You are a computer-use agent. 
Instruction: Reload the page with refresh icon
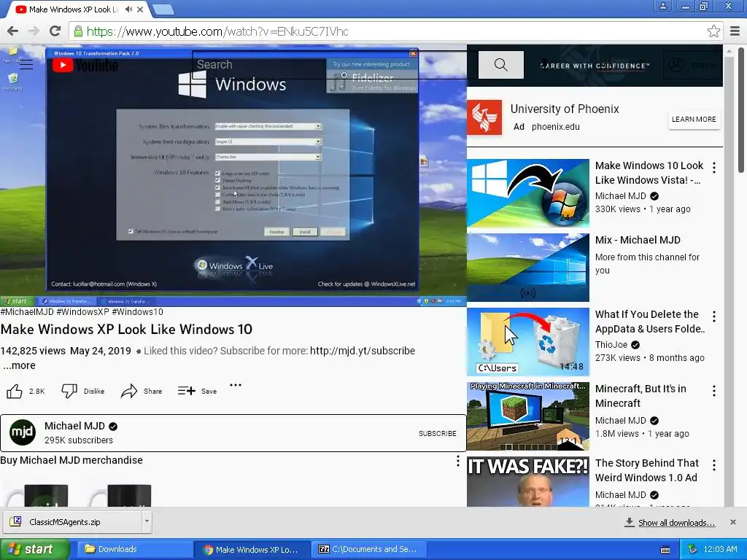tap(55, 31)
